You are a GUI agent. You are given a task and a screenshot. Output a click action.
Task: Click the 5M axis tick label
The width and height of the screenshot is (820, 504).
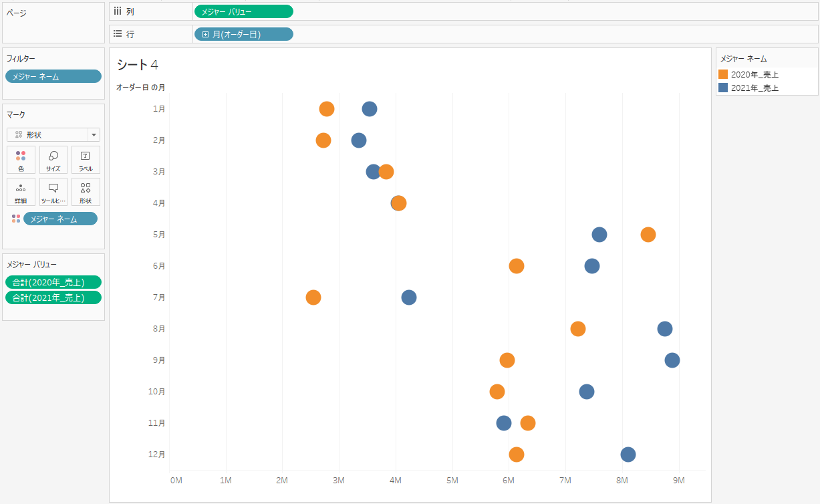[452, 480]
